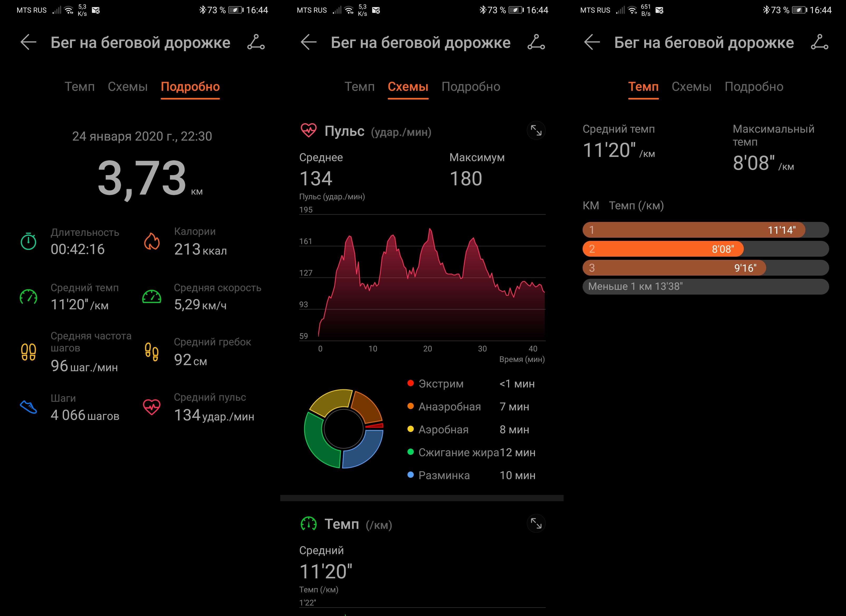Image resolution: width=846 pixels, height=616 pixels.
Task: Tap signal strength icon in right status bar
Action: coord(620,10)
